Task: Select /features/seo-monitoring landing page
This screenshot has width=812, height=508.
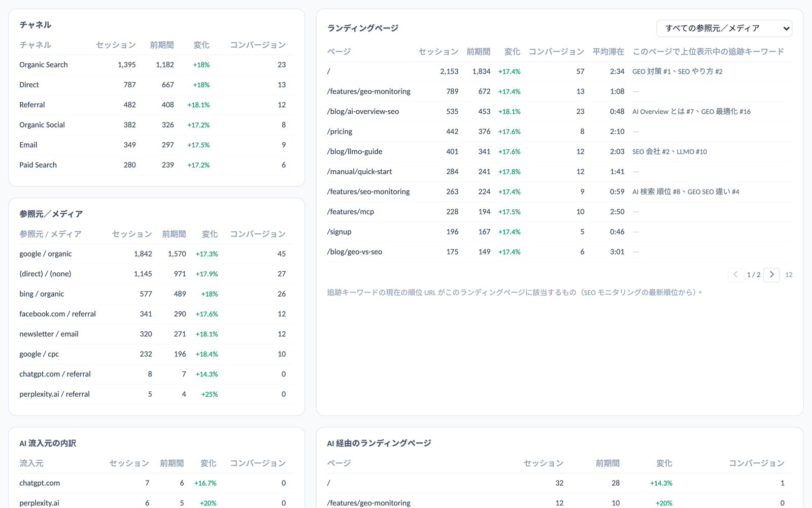Action: (368, 192)
